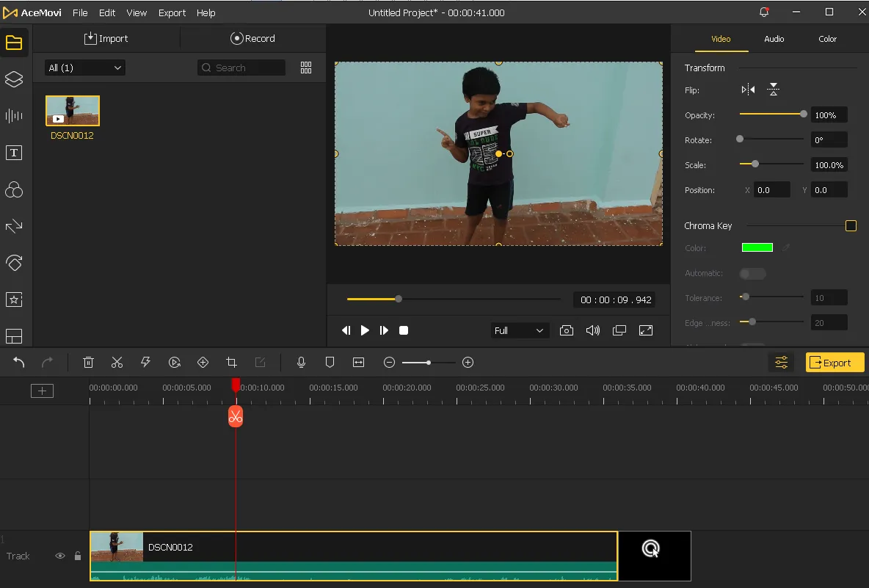Switch to the Audio tab
The image size is (869, 588).
pos(774,39)
